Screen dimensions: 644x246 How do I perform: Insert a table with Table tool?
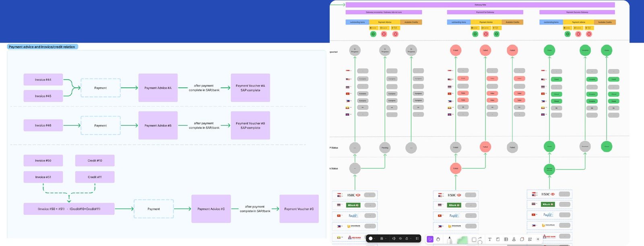click(506, 239)
